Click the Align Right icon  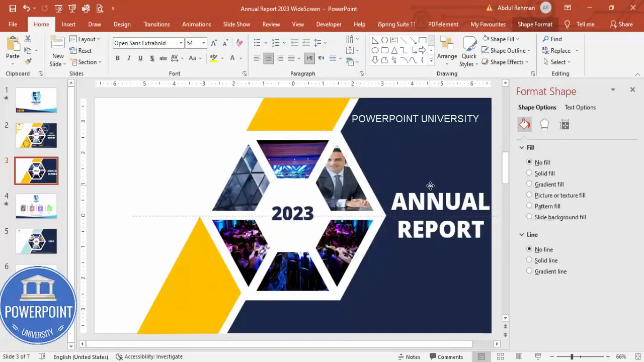click(280, 58)
